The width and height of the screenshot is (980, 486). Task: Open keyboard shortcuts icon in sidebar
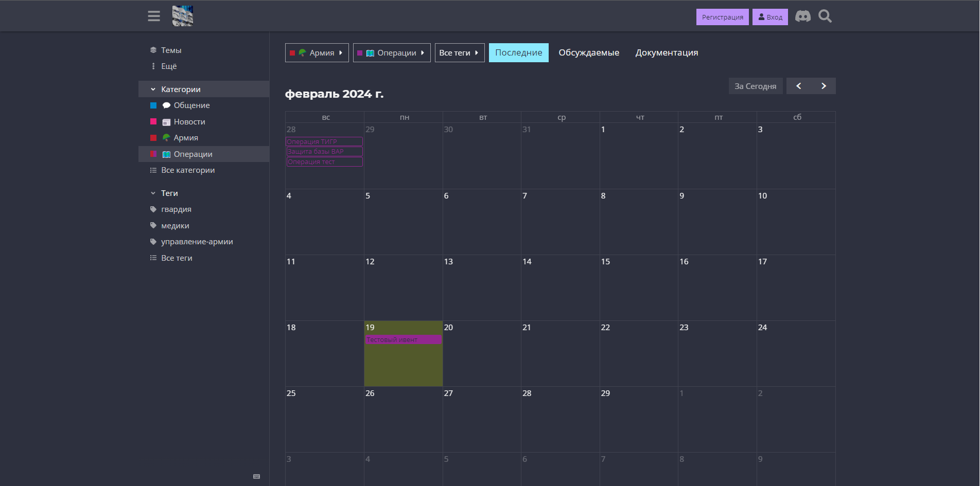click(x=257, y=476)
